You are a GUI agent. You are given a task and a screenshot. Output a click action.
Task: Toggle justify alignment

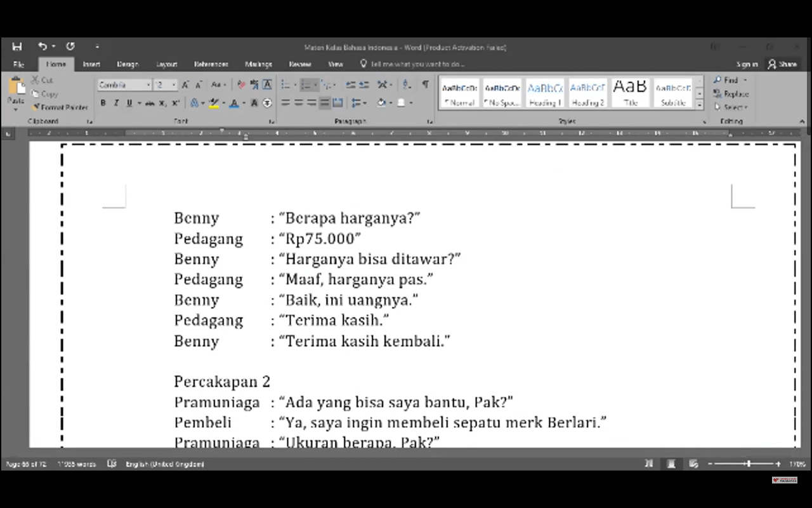(325, 103)
